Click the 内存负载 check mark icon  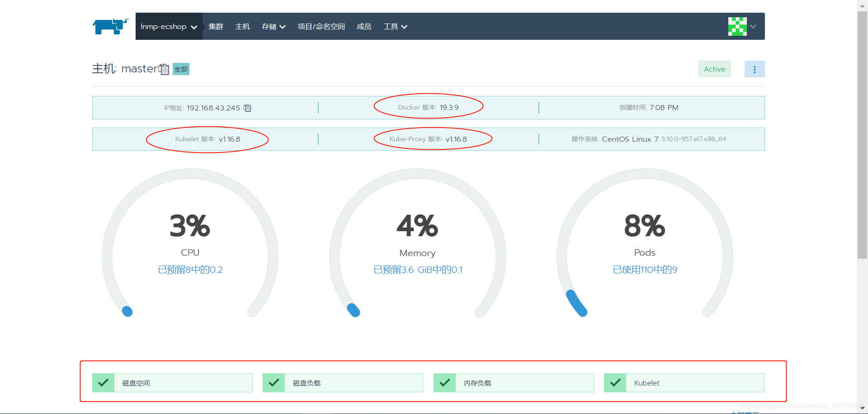tap(444, 383)
